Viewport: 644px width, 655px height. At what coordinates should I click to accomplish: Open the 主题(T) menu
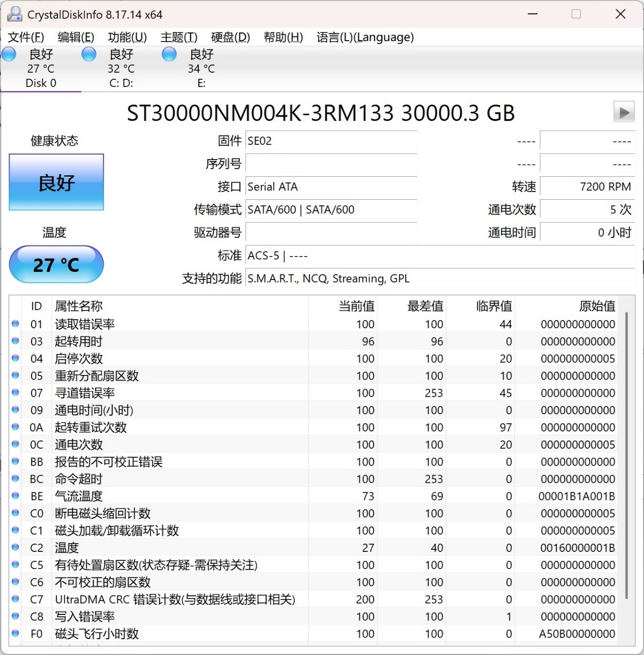179,37
